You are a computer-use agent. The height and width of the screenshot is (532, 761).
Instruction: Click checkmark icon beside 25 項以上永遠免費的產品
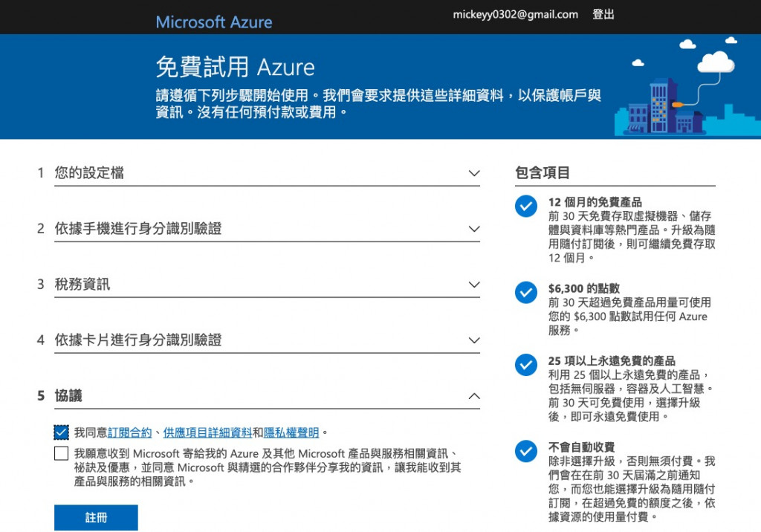(x=526, y=365)
